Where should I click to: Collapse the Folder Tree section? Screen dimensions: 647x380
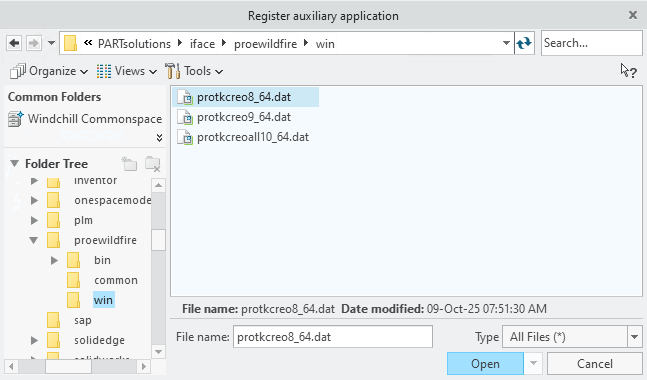[14, 164]
